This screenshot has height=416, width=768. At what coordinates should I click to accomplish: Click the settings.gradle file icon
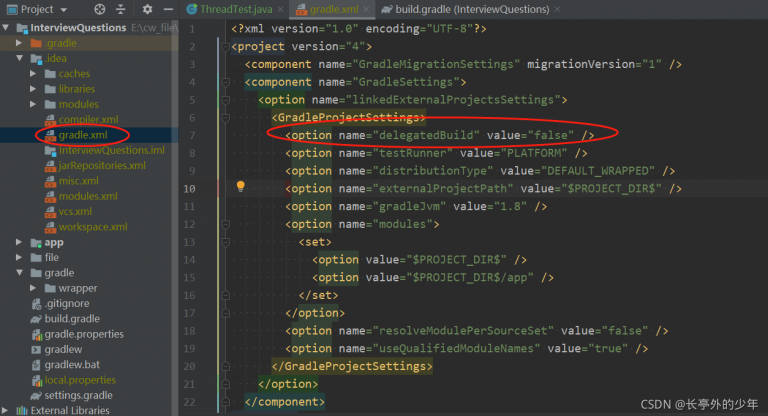[x=35, y=395]
